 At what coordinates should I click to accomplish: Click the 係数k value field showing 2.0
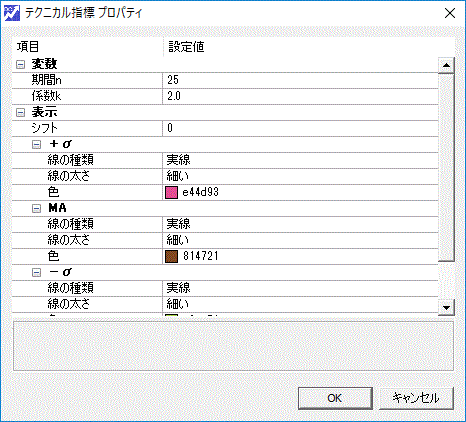point(300,96)
